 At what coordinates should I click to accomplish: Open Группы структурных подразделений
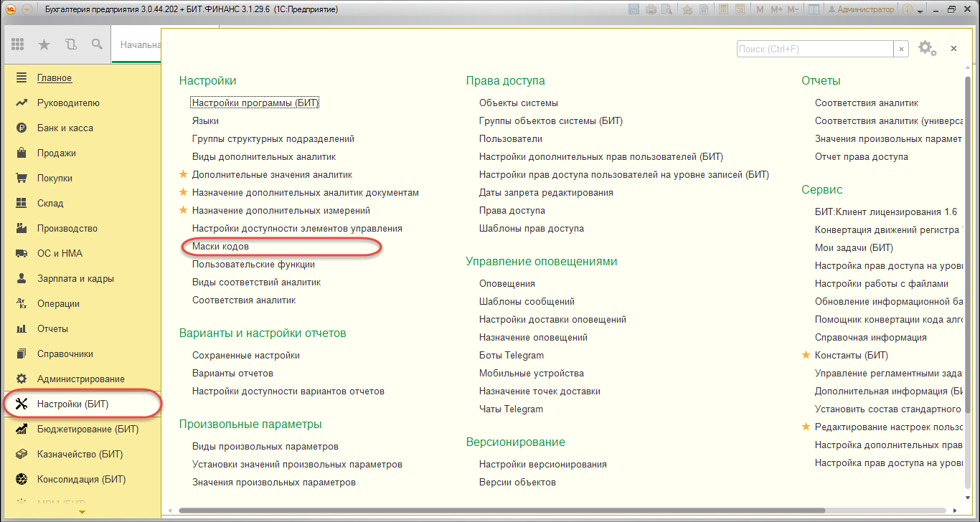click(273, 138)
